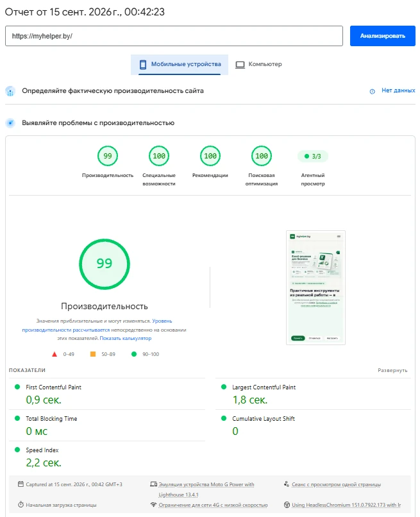Click info icon next to Нет данных

(372, 91)
